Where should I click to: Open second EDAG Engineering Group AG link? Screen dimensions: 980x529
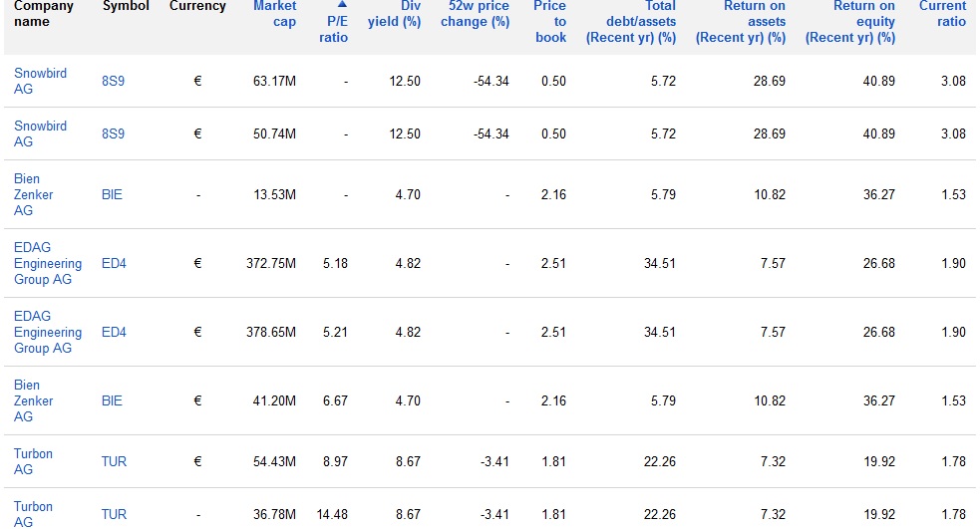coord(48,332)
